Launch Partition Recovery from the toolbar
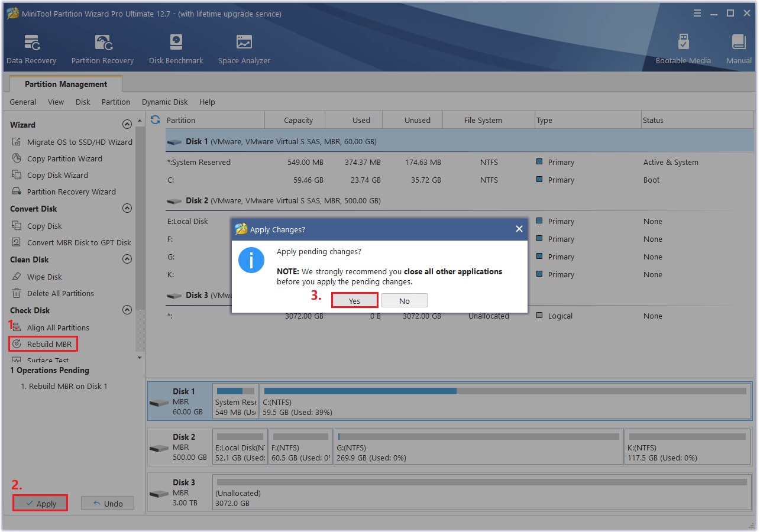This screenshot has width=760, height=532. tap(102, 50)
